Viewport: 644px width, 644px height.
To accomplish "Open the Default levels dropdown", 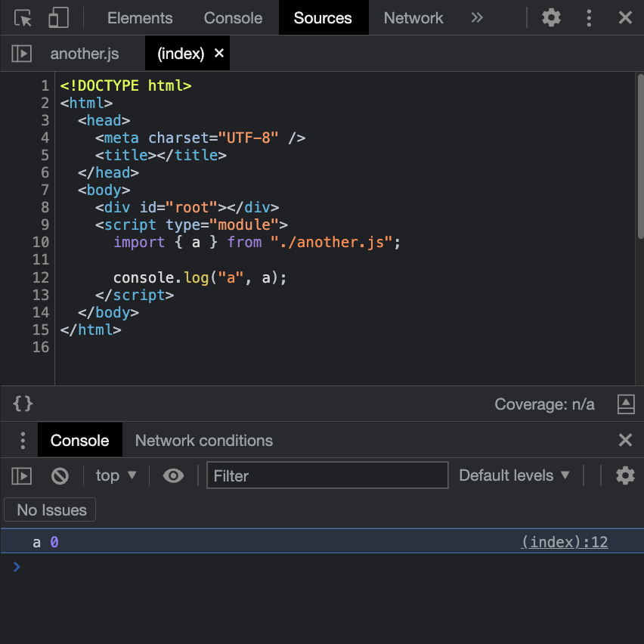I will [x=514, y=475].
